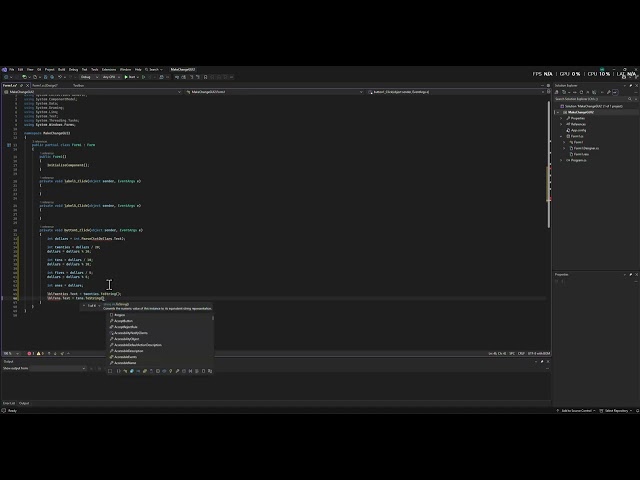Click the Save All toolbar icon
The image size is (640, 480).
coord(52,77)
